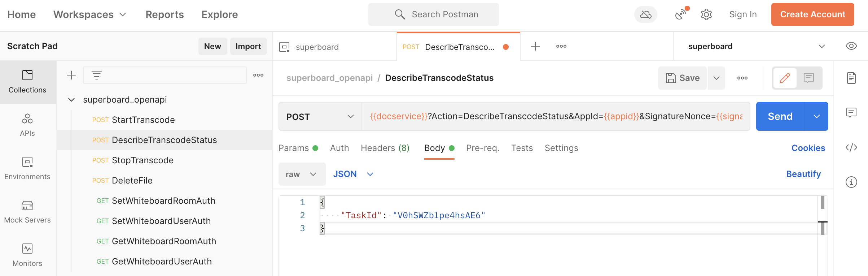Open collections panel three-dot options

click(x=258, y=75)
